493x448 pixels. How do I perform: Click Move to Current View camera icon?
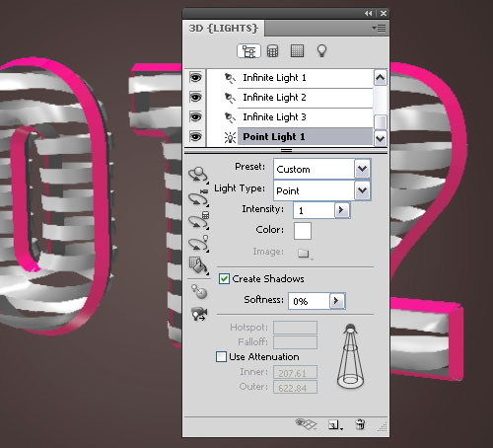pyautogui.click(x=199, y=314)
